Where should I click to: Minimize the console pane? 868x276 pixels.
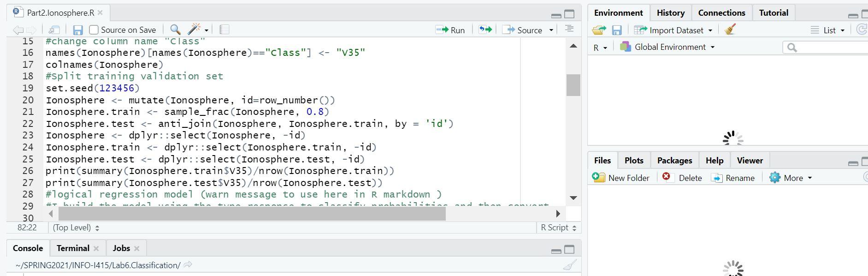click(x=556, y=251)
